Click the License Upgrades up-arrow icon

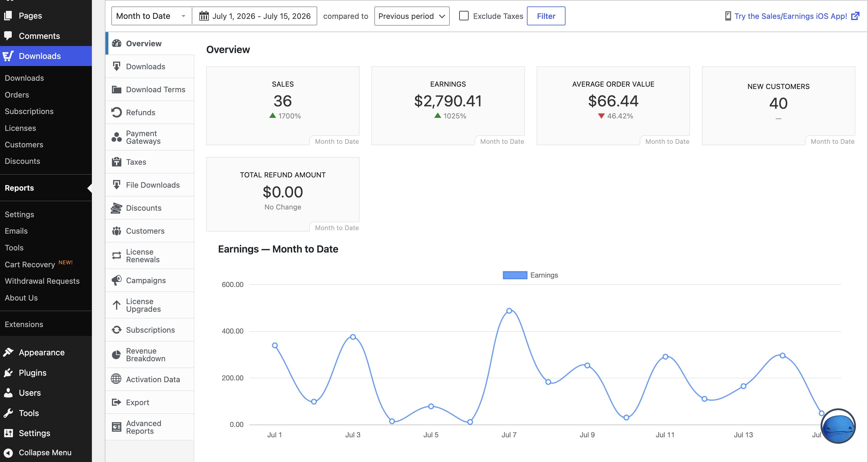point(116,305)
